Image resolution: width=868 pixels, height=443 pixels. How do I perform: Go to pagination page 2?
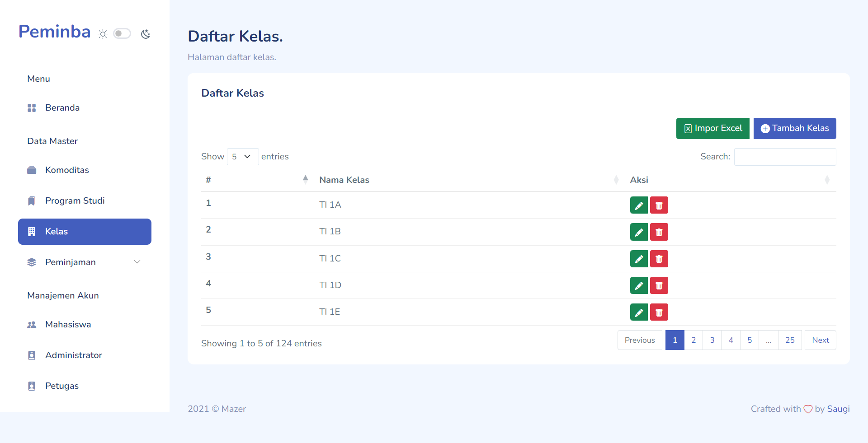click(x=693, y=340)
